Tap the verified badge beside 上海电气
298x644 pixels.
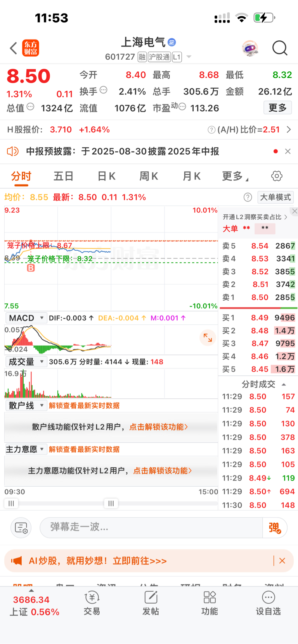point(172,42)
